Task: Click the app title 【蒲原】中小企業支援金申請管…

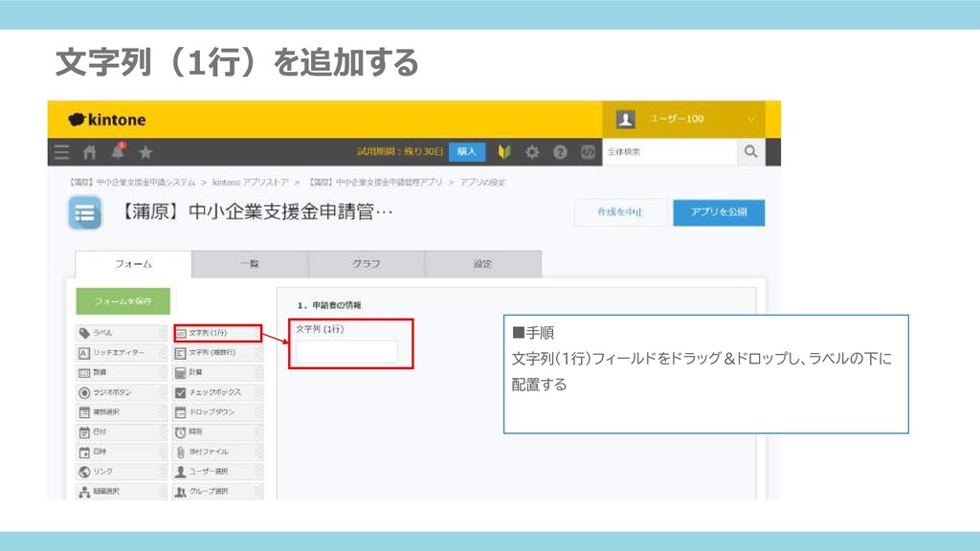Action: click(x=255, y=212)
